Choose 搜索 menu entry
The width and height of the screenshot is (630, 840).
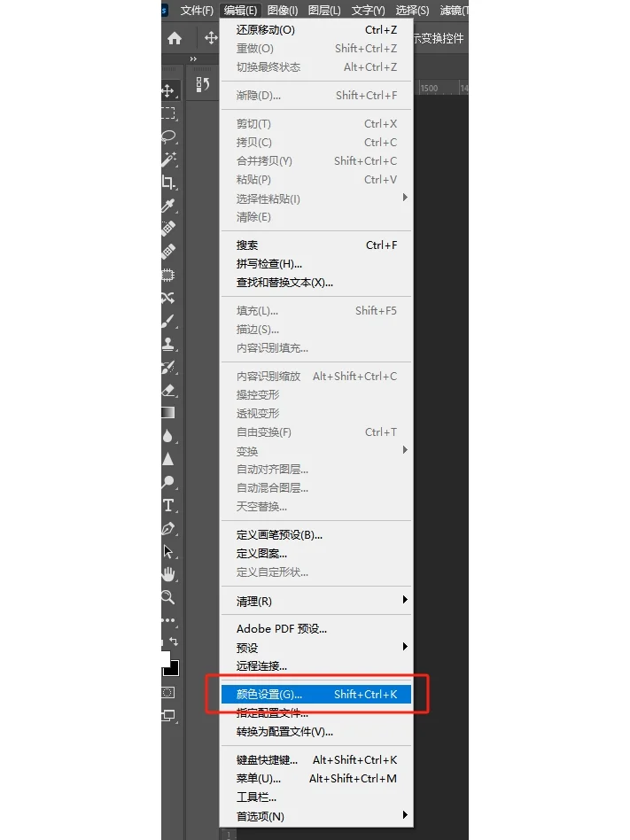(316, 245)
